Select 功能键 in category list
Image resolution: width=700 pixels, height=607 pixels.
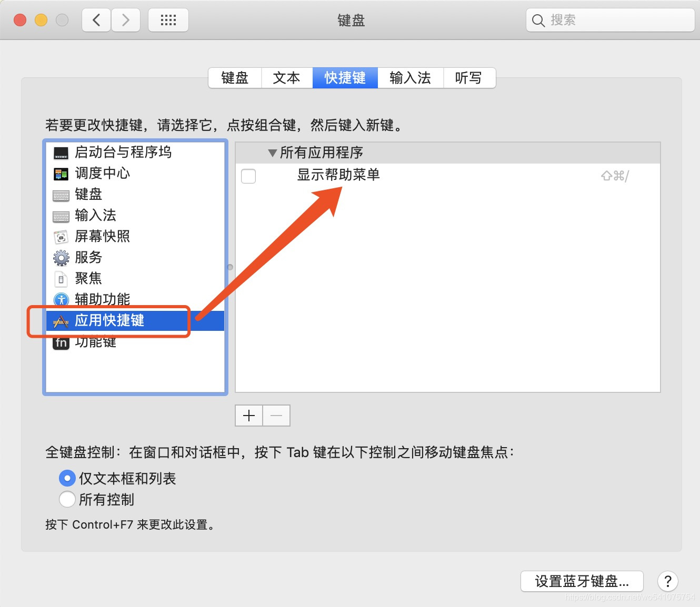point(135,342)
